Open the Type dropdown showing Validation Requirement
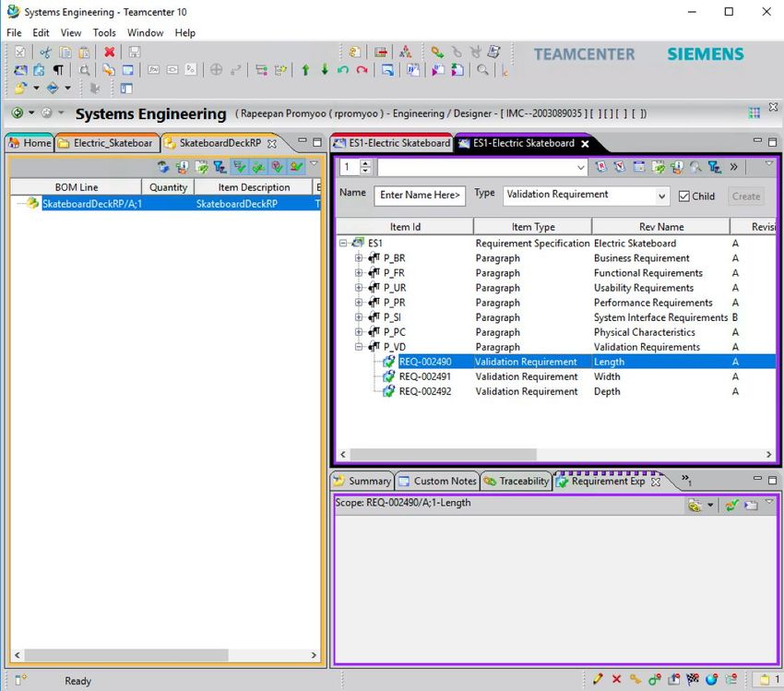The width and height of the screenshot is (784, 691). coord(661,196)
